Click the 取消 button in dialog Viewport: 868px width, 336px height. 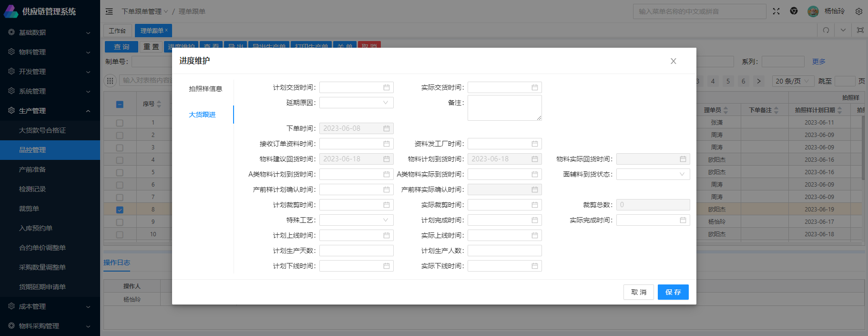tap(638, 292)
